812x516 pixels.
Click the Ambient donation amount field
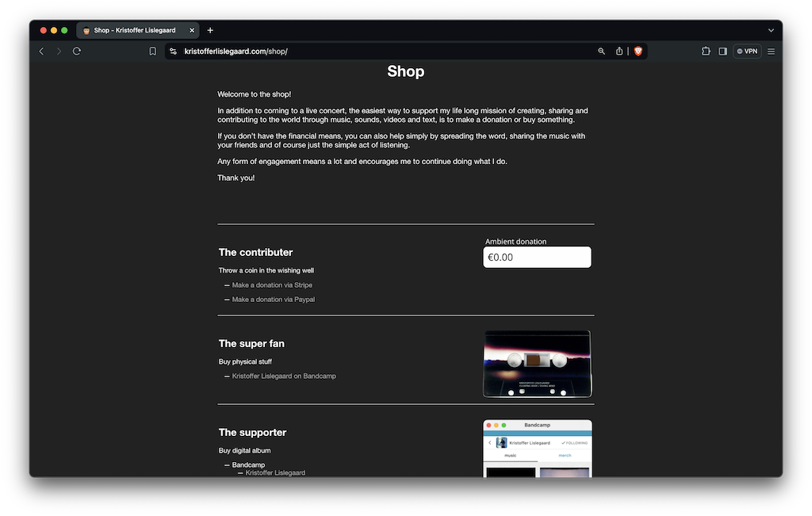(x=537, y=258)
